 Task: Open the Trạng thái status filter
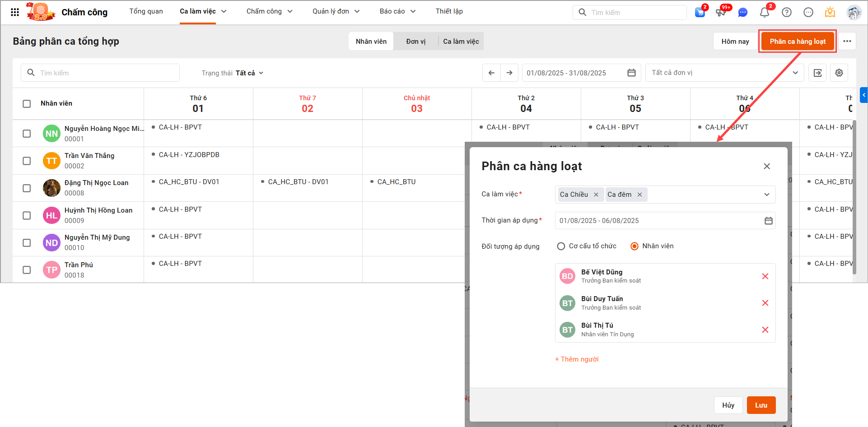click(x=232, y=73)
